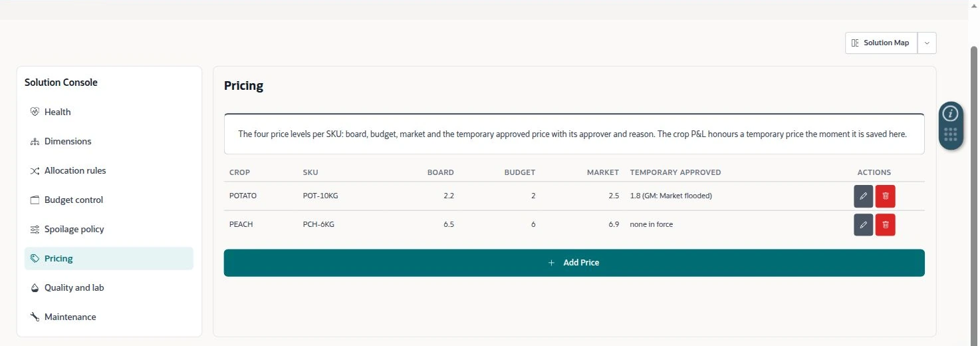Click the board price 6.5
Viewport: 980px width, 346px height.
coord(449,225)
